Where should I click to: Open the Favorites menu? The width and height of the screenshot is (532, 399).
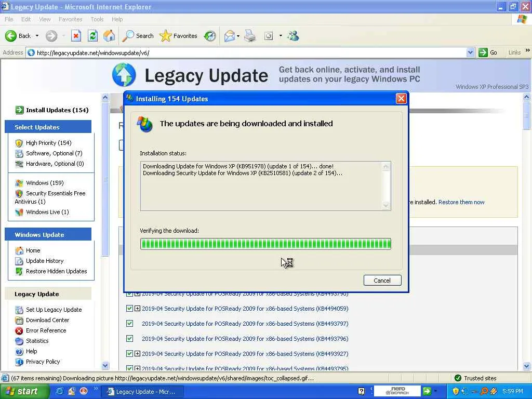point(70,19)
